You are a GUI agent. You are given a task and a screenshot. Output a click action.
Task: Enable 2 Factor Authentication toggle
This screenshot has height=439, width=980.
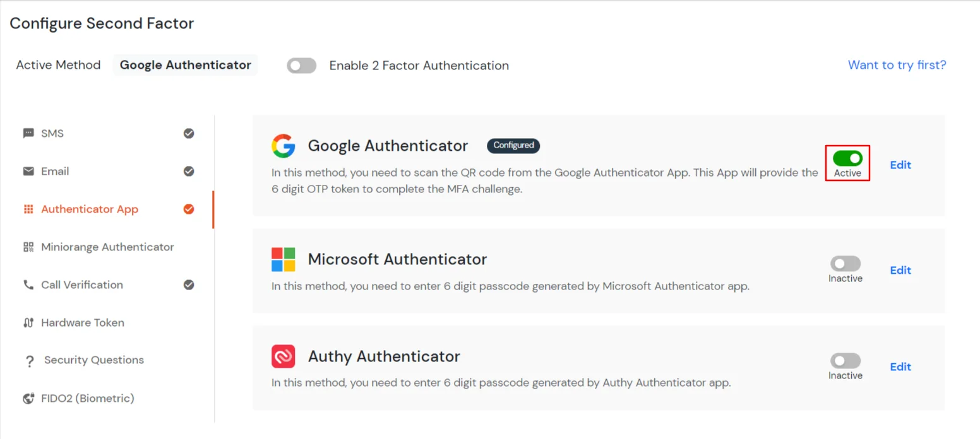point(301,65)
